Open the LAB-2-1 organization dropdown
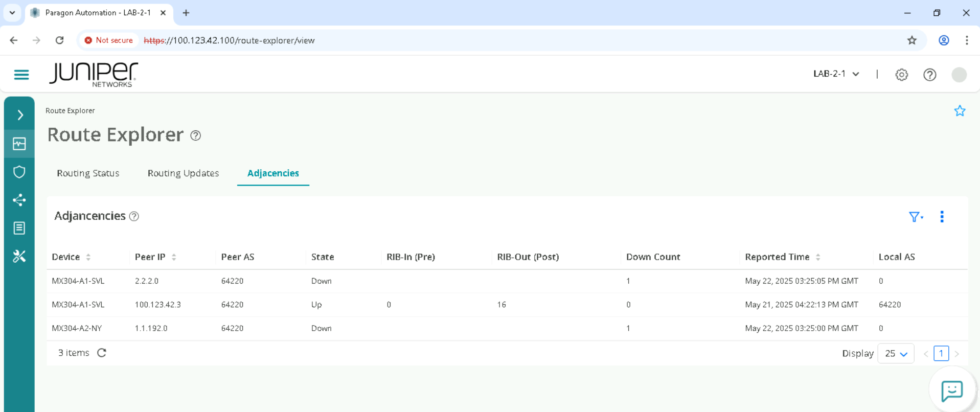The image size is (980, 412). (x=836, y=74)
